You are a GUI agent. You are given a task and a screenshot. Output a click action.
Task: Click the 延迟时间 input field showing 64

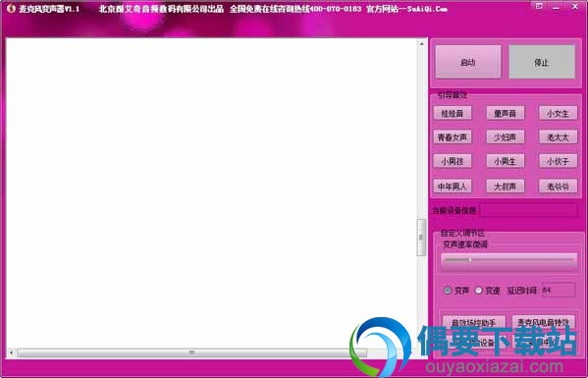point(559,290)
